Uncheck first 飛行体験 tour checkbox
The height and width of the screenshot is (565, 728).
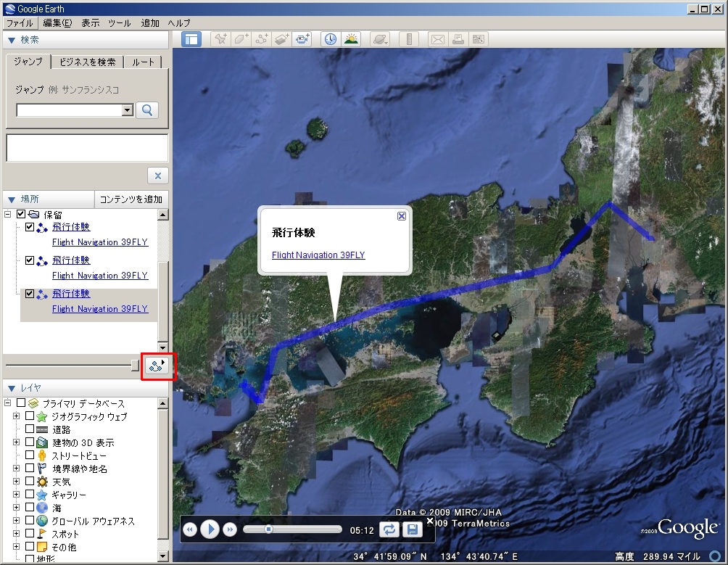(30, 227)
